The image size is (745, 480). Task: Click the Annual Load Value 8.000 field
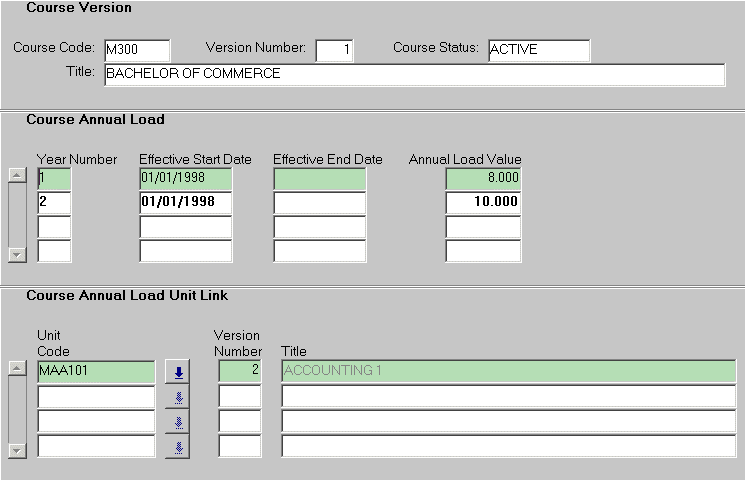tap(483, 178)
